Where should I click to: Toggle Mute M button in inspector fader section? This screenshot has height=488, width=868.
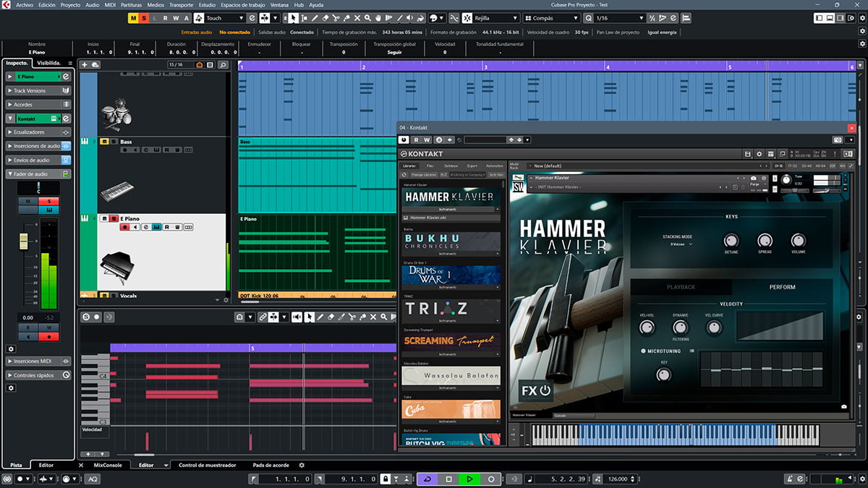28,202
